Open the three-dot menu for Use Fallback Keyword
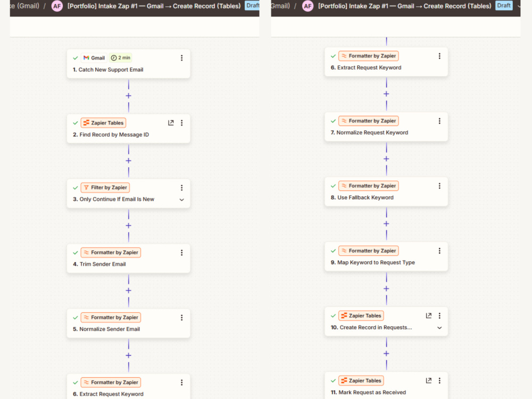Viewport: 532px width, 399px height. pyautogui.click(x=439, y=186)
